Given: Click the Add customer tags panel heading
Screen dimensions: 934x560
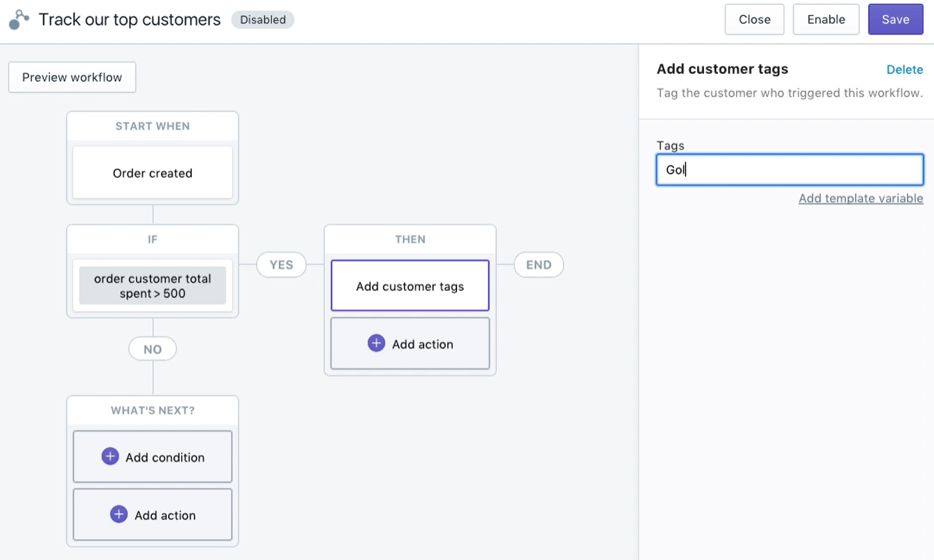Looking at the screenshot, I should [723, 69].
